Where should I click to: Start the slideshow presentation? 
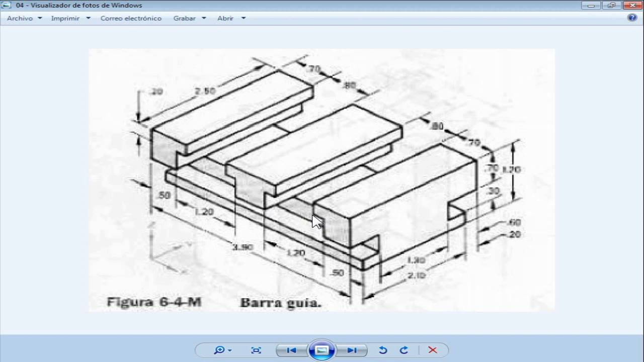(x=322, y=350)
